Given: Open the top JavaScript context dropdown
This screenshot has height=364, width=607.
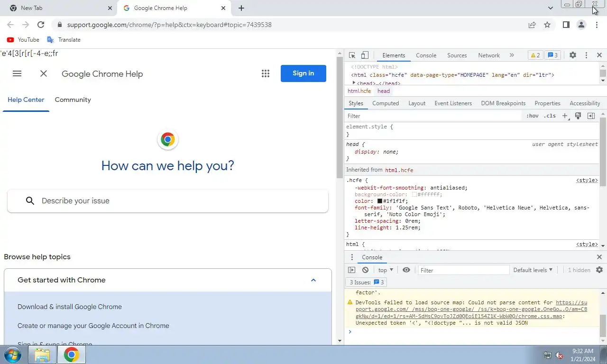Looking at the screenshot, I should pyautogui.click(x=386, y=270).
